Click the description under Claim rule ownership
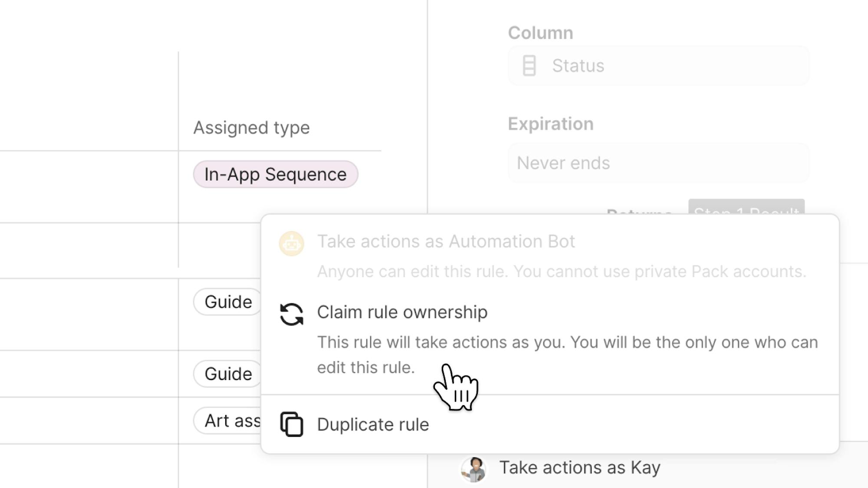Screen dimensions: 868x488 (567, 354)
